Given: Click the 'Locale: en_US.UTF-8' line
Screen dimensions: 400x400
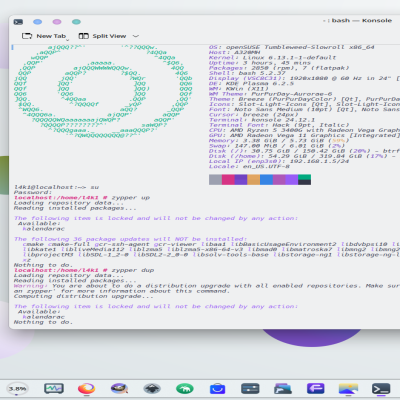Looking at the screenshot, I should 249,166.
